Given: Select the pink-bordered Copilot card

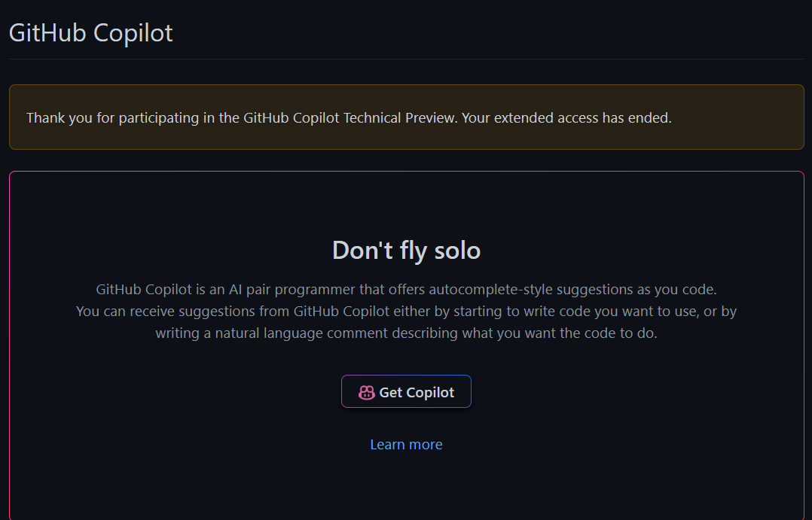Looking at the screenshot, I should 406,172.
